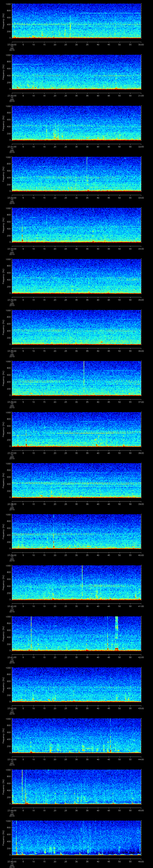Click the '23:30:00' time axis label

(x=12, y=96)
